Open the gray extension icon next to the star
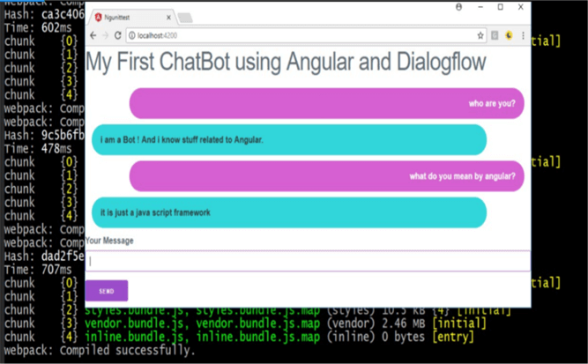 click(495, 35)
